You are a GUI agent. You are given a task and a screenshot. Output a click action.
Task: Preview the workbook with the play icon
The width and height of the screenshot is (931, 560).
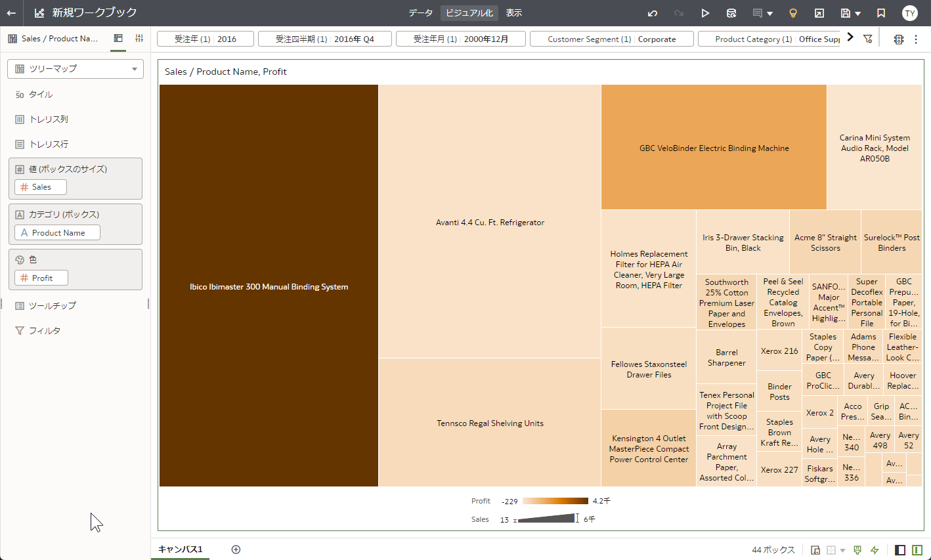tap(705, 13)
